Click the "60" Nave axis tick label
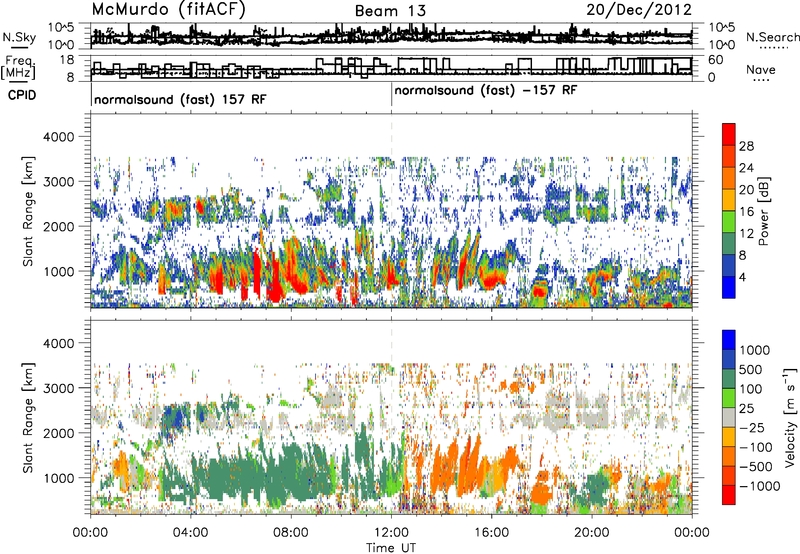800x554 pixels. tap(716, 60)
